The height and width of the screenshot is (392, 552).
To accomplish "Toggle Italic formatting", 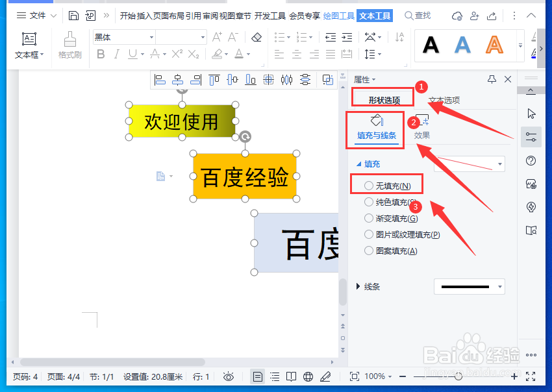I will tap(116, 54).
